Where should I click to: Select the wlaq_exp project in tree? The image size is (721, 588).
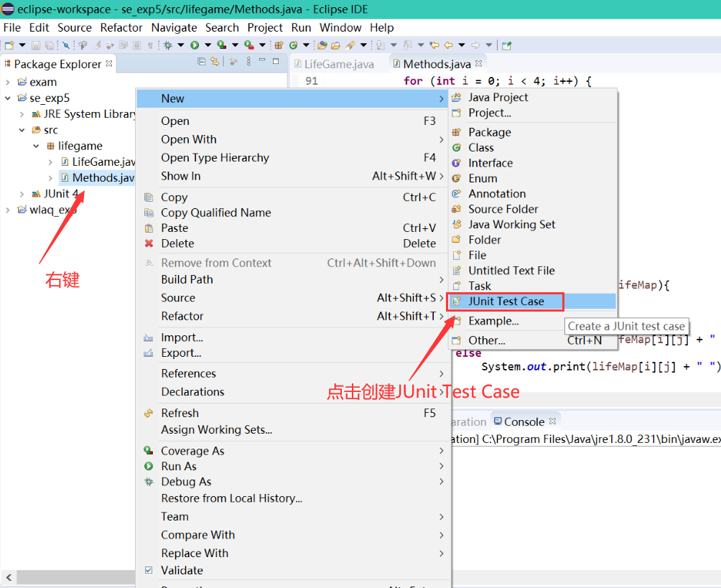pyautogui.click(x=47, y=210)
